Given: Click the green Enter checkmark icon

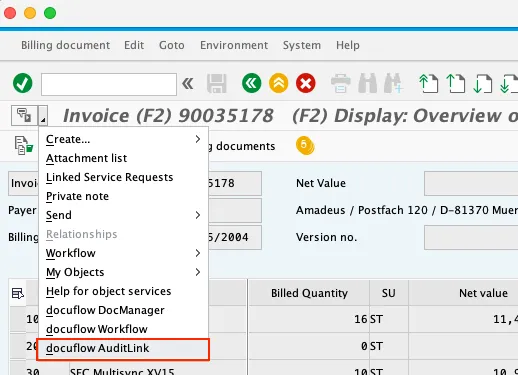Looking at the screenshot, I should coord(23,83).
